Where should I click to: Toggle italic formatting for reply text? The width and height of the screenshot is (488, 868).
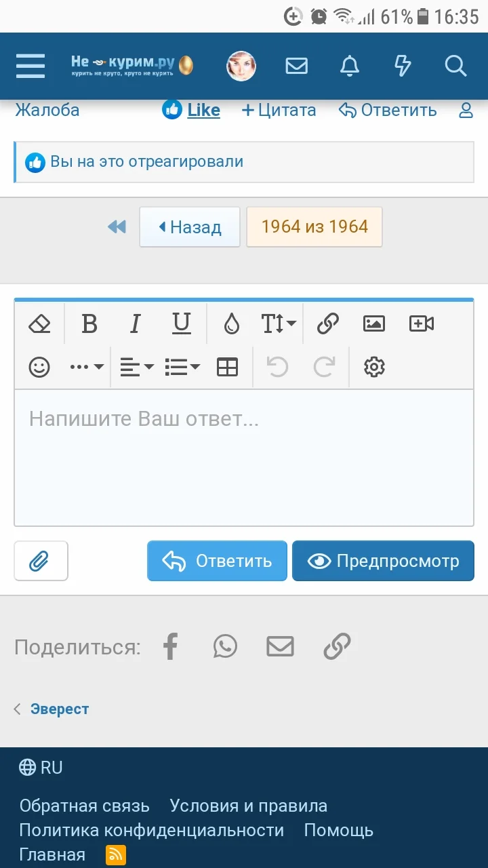pyautogui.click(x=135, y=323)
